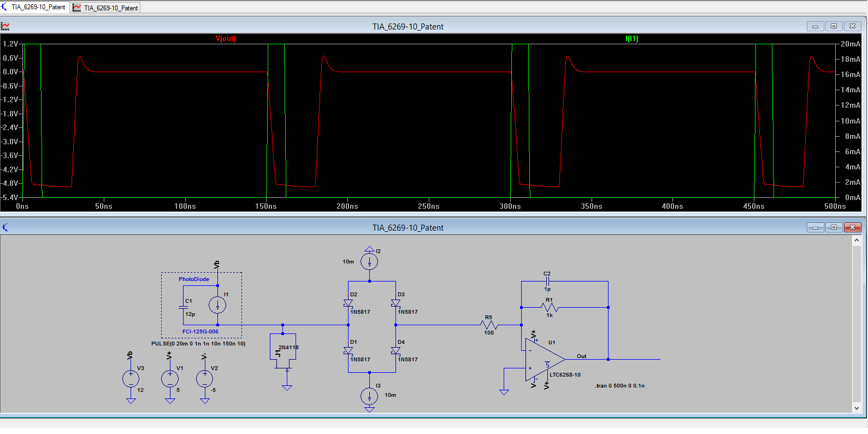This screenshot has height=434, width=868.
Task: Select the I2 10m current source
Action: (x=369, y=262)
